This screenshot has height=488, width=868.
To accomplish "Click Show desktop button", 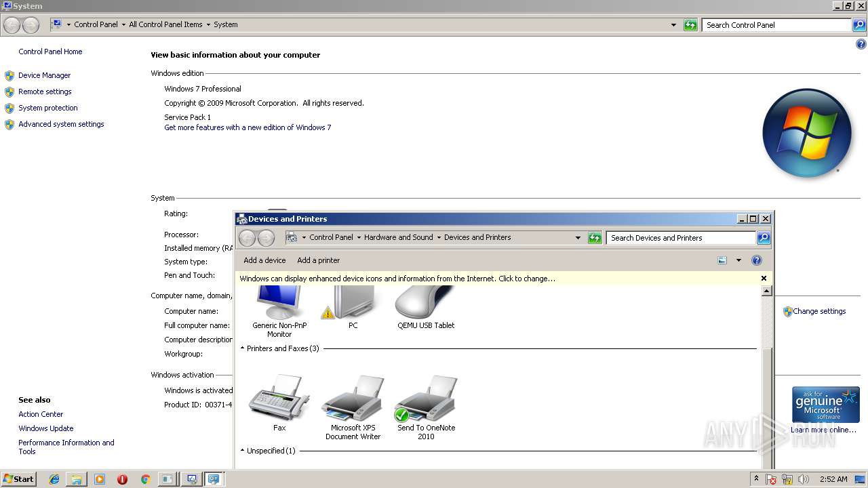I will [860, 479].
